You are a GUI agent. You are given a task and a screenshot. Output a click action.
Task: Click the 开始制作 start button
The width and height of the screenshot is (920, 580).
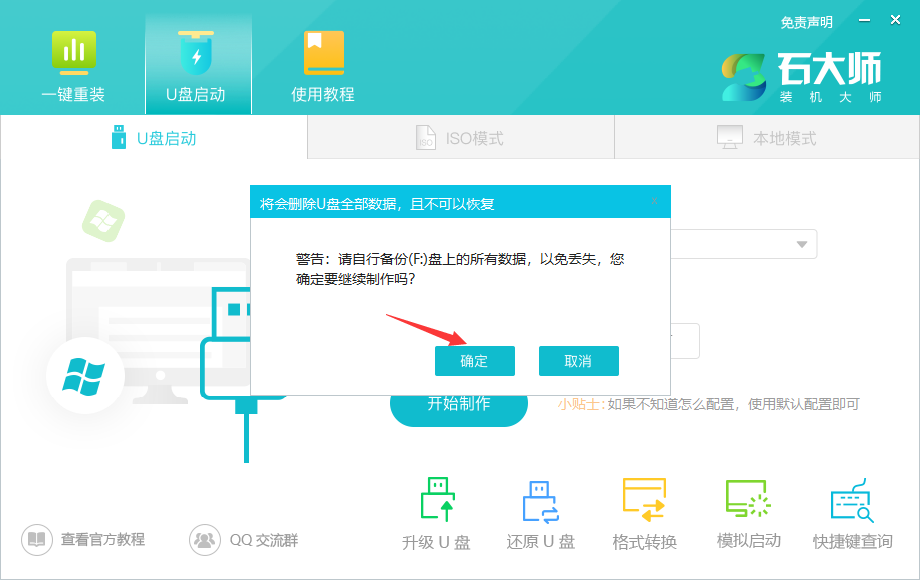tap(458, 407)
